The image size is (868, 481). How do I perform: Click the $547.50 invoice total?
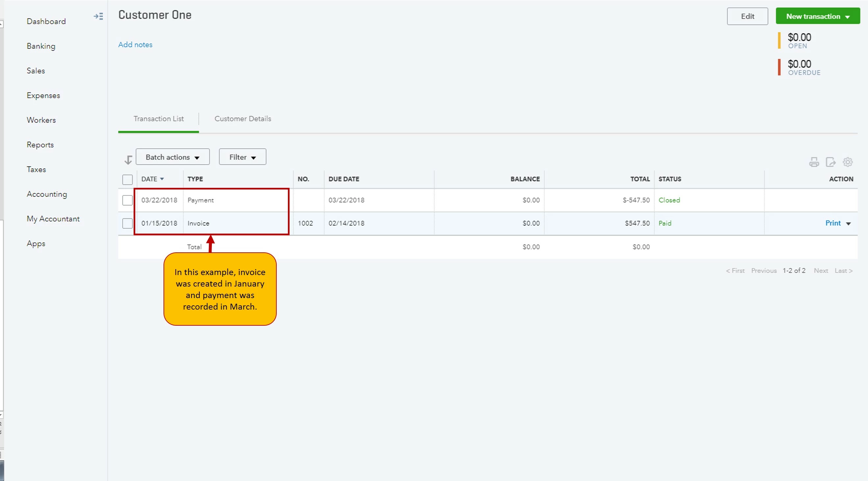coord(637,223)
